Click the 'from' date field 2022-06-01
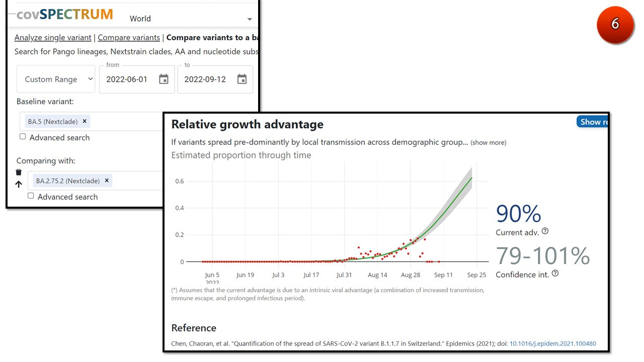 pyautogui.click(x=127, y=79)
